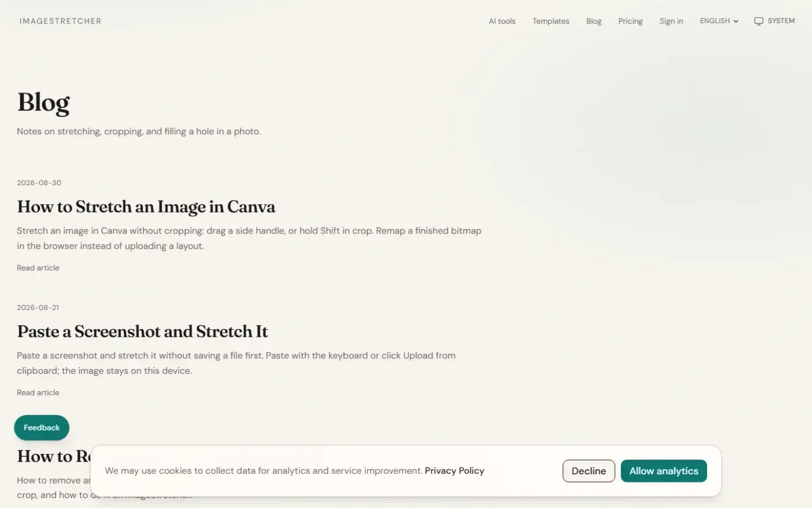Open AI tools in the navigation
812x508 pixels.
(x=502, y=21)
